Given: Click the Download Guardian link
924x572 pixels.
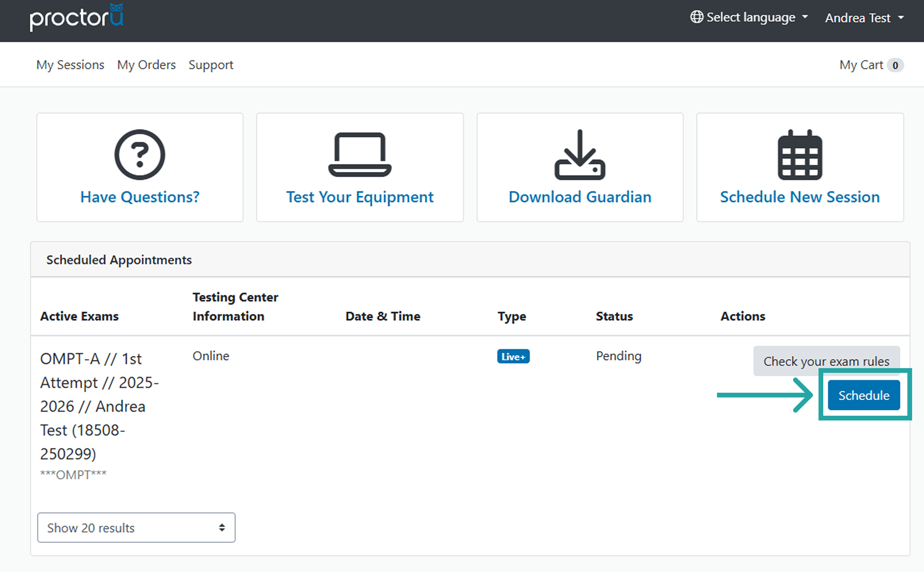Looking at the screenshot, I should click(579, 197).
